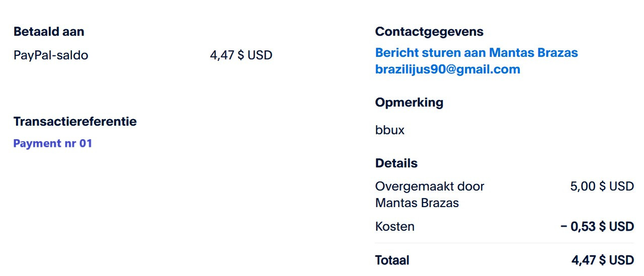Select the 4,47 $ USD total amount
This screenshot has height=276, width=644.
click(603, 260)
